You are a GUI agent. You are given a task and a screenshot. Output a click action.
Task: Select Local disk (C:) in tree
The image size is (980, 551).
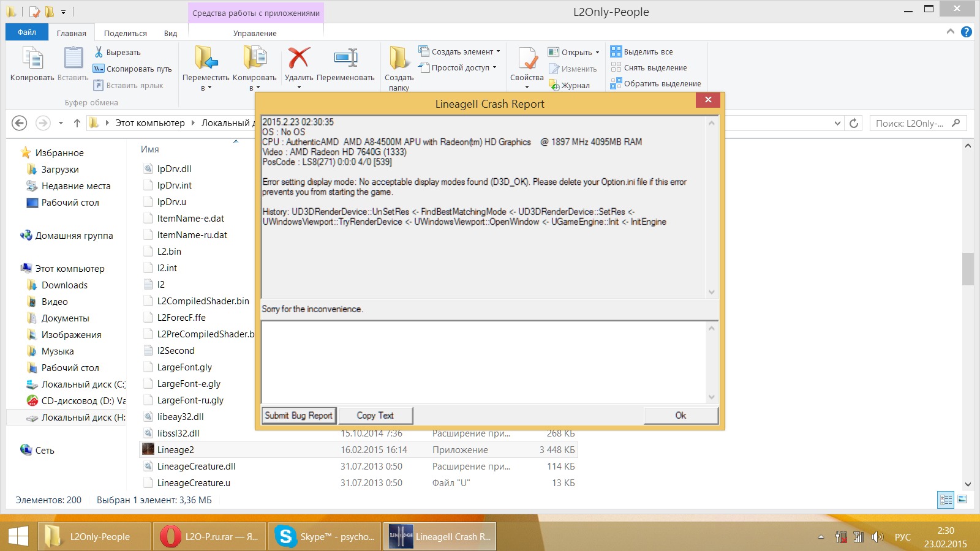[77, 384]
